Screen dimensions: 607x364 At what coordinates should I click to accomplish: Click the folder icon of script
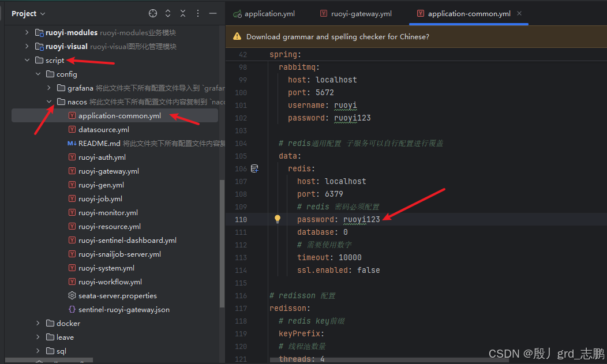[x=39, y=60]
